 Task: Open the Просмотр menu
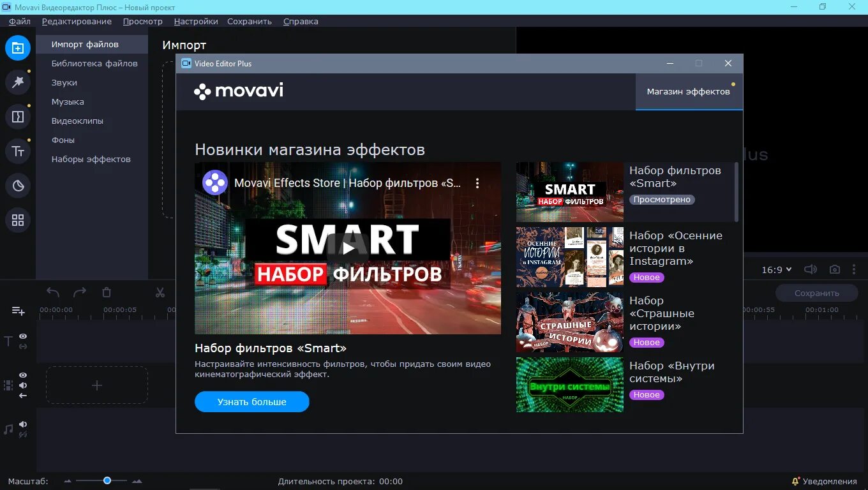[143, 21]
